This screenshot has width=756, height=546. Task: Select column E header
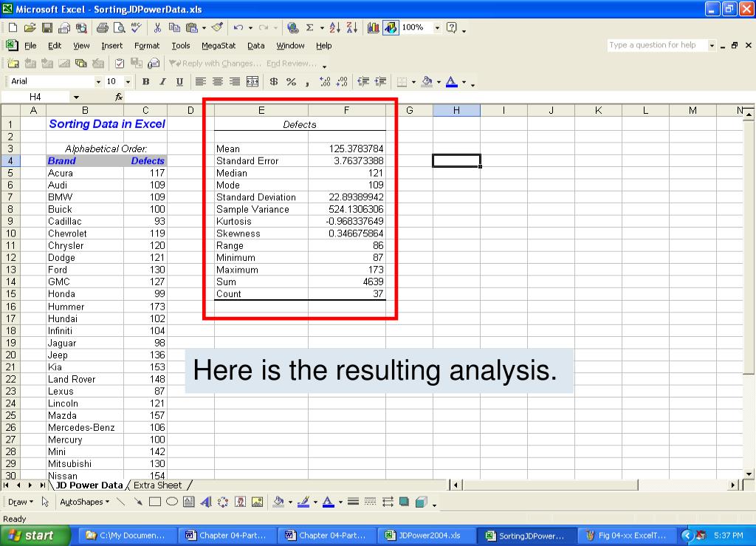pyautogui.click(x=261, y=110)
